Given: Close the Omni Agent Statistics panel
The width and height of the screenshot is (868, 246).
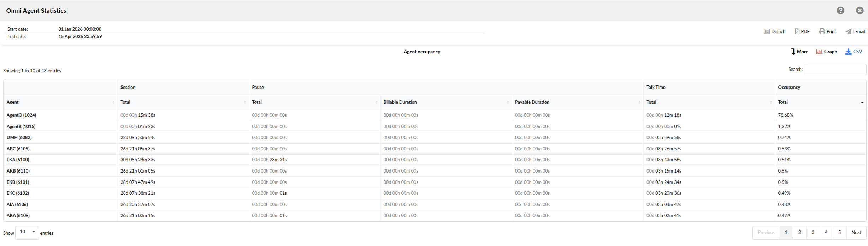Looking at the screenshot, I should (860, 11).
